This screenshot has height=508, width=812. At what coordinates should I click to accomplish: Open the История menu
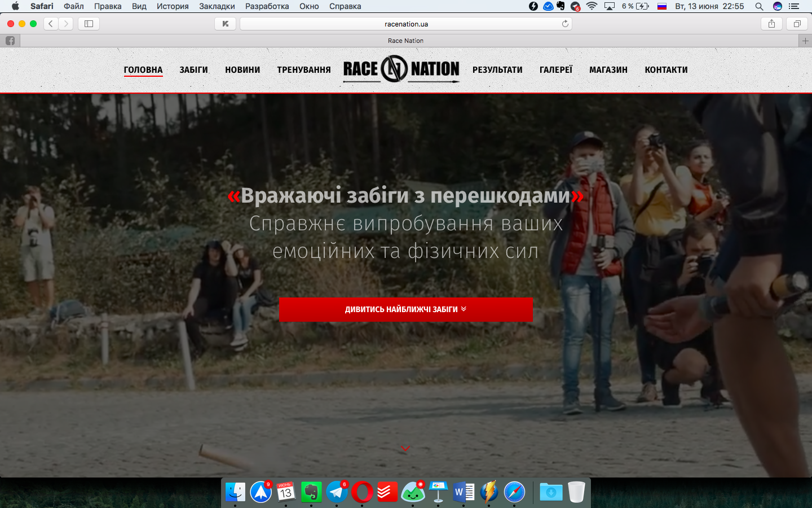(x=173, y=6)
